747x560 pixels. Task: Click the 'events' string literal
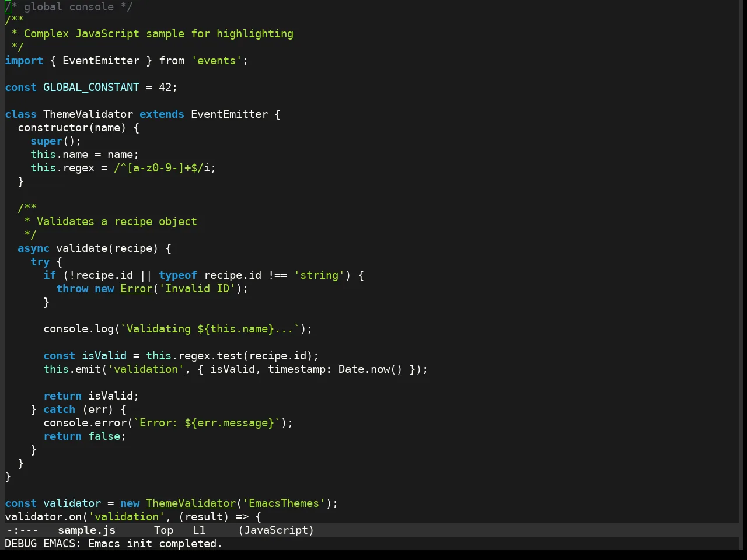217,61
